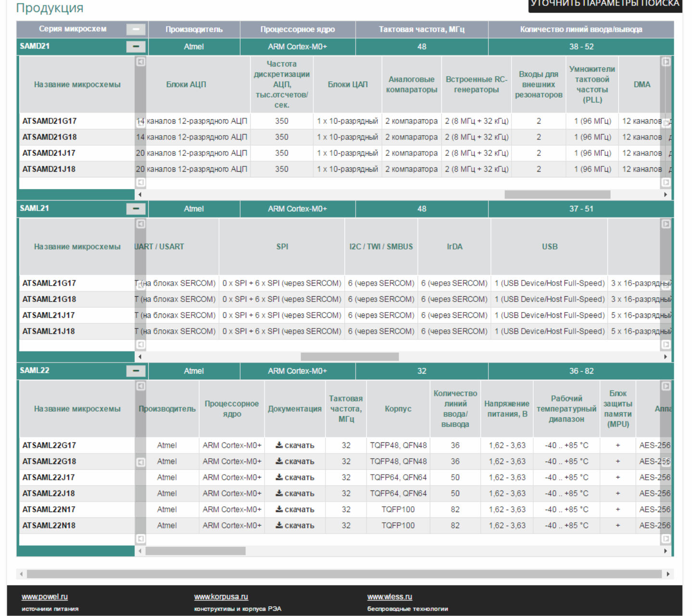Collapse all series with the header minus button
Viewport: 692px width, 616px height.
136,29
